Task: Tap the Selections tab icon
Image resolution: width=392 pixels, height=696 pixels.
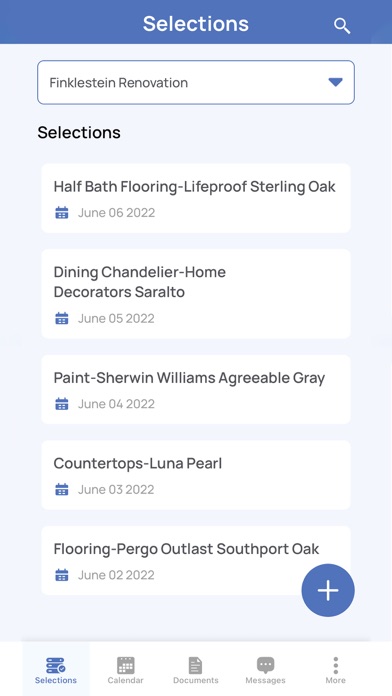Action: click(x=55, y=665)
